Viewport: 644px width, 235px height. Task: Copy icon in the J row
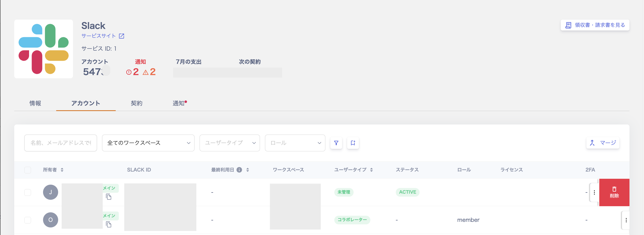(x=109, y=197)
